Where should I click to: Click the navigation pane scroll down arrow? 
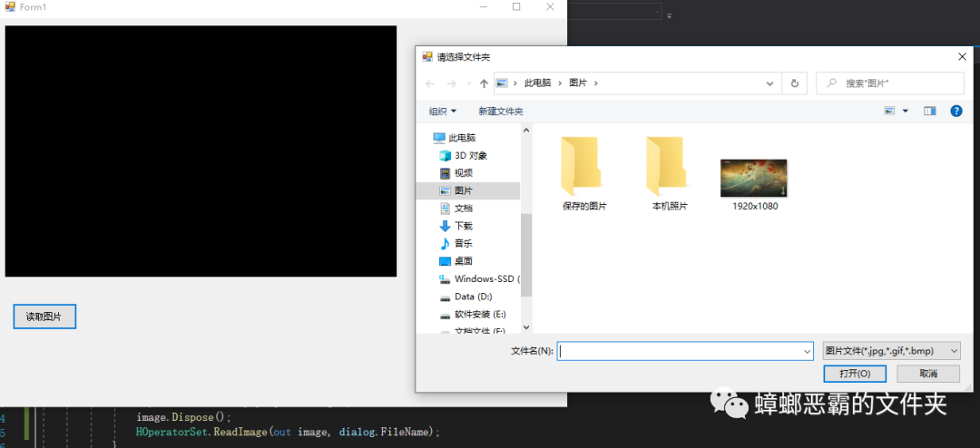click(525, 326)
